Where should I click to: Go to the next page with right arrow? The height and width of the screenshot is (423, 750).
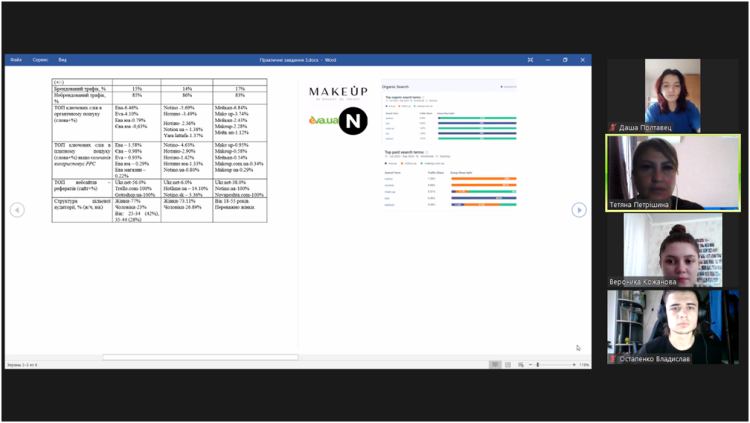click(x=578, y=210)
